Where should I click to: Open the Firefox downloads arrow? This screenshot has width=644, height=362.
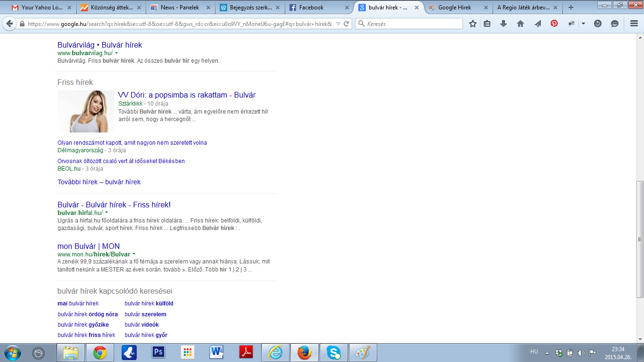[504, 24]
